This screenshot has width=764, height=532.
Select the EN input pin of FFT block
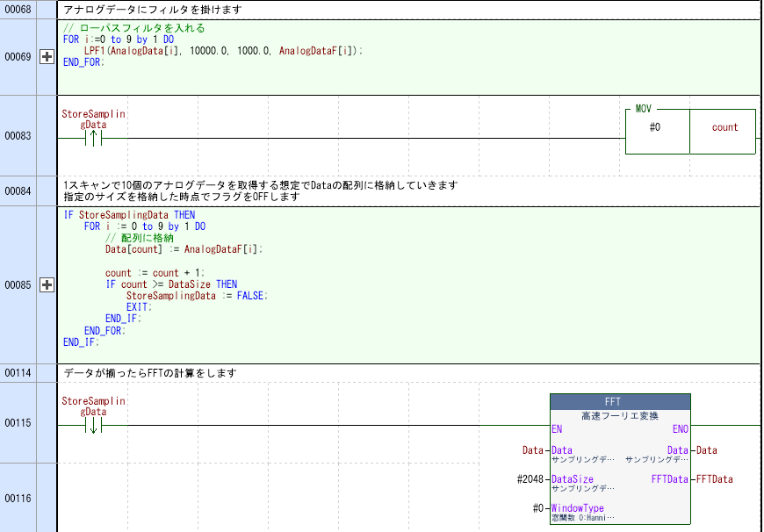(x=557, y=430)
